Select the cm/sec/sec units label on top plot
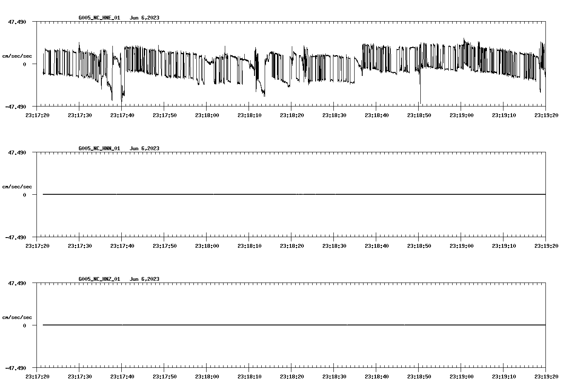 [17, 56]
